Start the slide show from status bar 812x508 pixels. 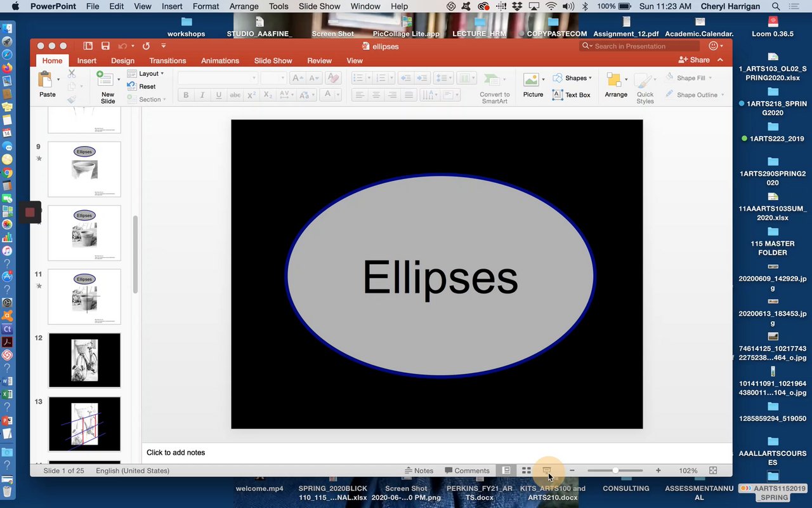pyautogui.click(x=547, y=471)
